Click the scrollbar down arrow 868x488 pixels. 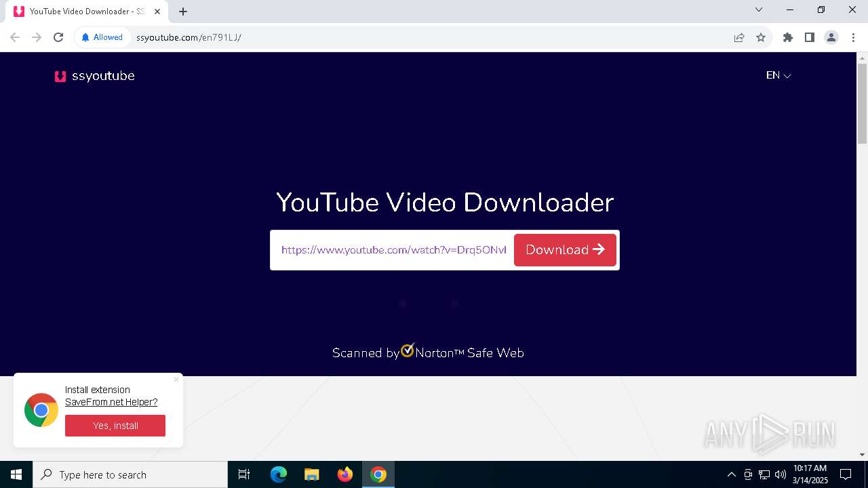click(863, 455)
